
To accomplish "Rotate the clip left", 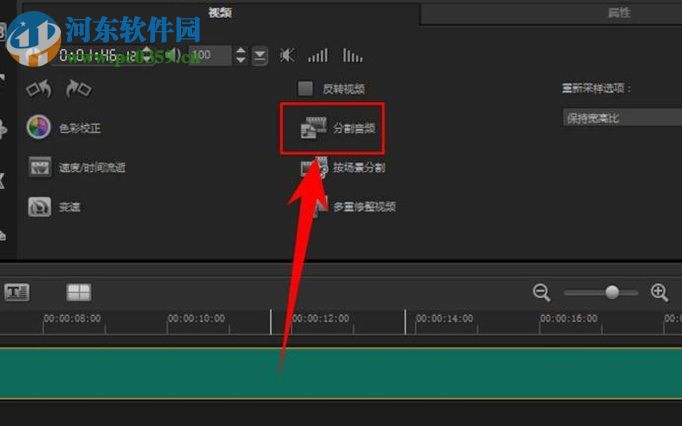I will click(x=39, y=89).
